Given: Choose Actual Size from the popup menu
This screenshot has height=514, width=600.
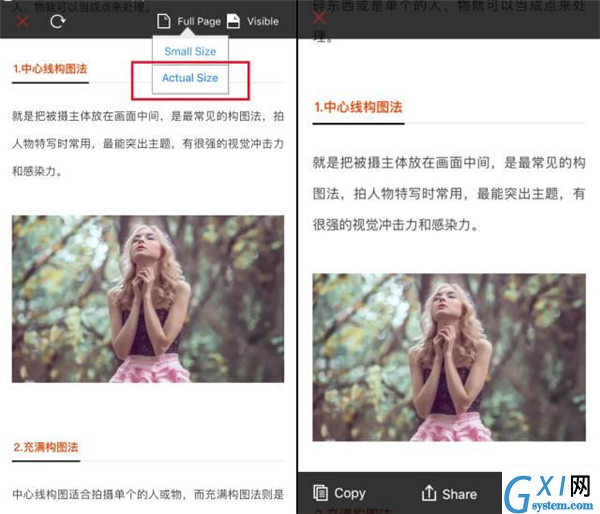Looking at the screenshot, I should pos(190,78).
